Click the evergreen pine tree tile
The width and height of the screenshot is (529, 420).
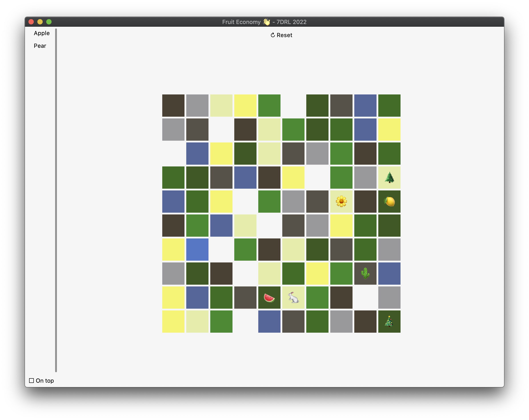pyautogui.click(x=389, y=177)
